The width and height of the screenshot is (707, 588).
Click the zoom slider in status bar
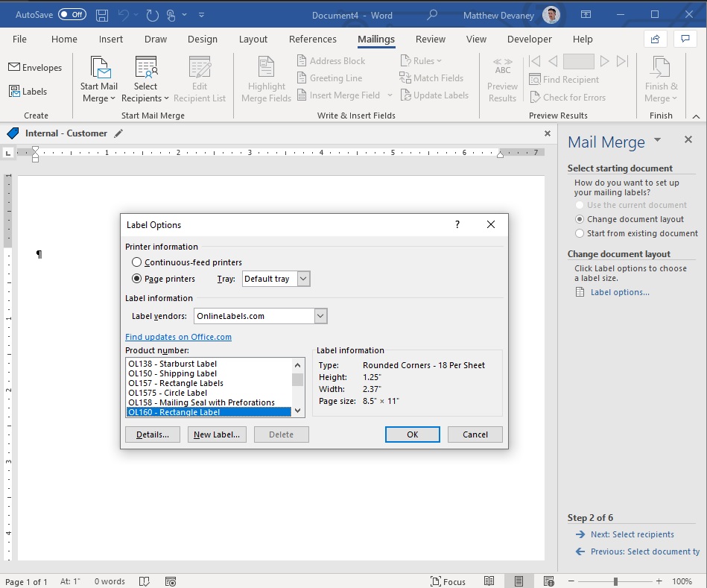615,581
